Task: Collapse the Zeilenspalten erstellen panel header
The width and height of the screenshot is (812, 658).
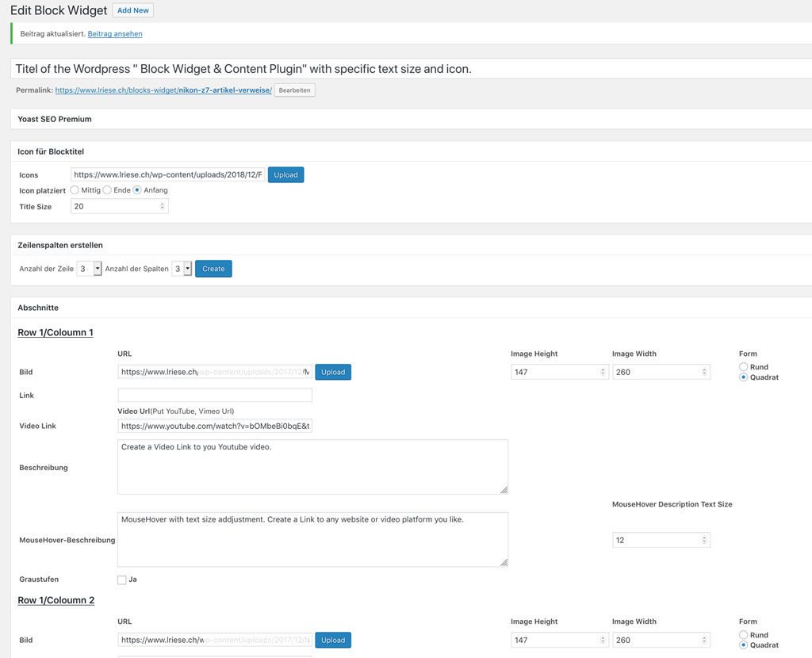Action: 412,245
